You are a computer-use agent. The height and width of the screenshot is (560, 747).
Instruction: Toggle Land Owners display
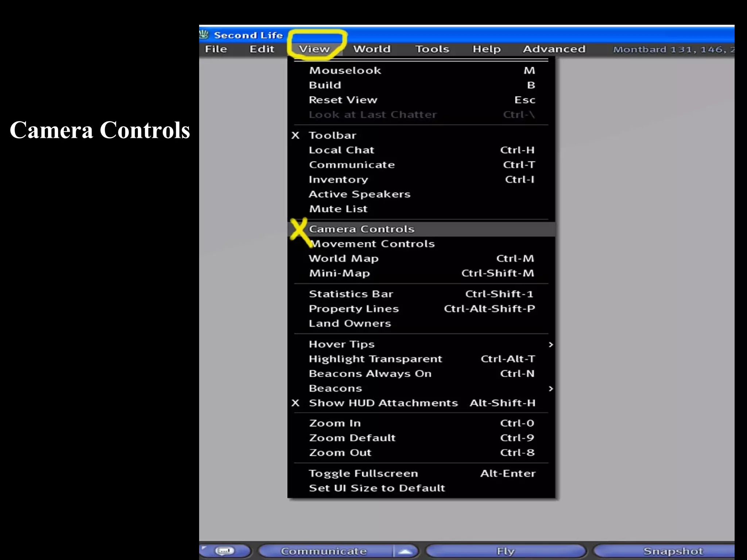click(x=421, y=323)
